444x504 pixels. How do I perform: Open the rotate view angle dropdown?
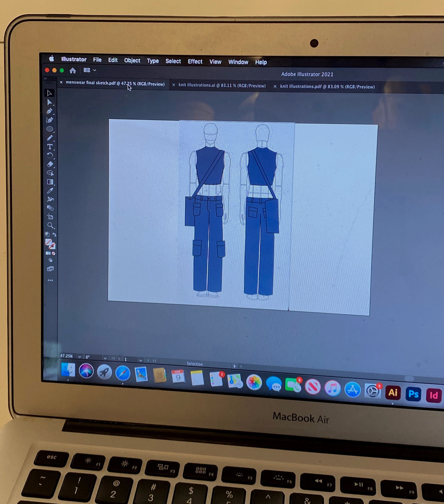106,358
